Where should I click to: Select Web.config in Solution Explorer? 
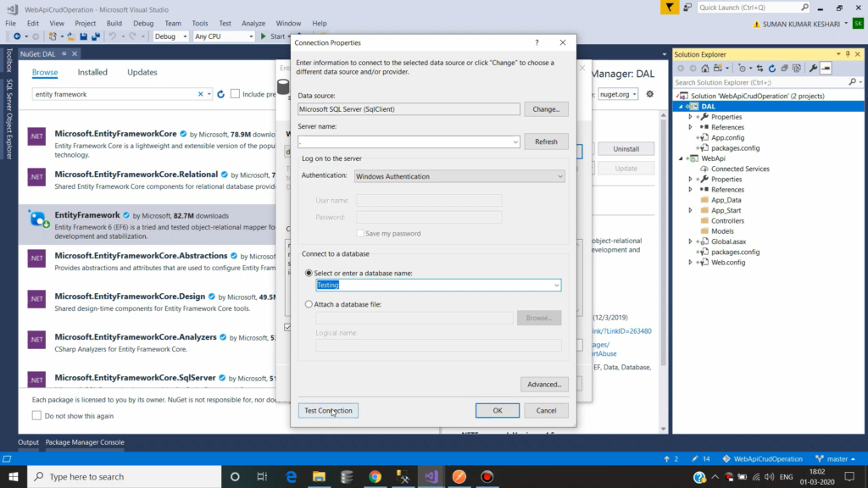[x=728, y=263]
